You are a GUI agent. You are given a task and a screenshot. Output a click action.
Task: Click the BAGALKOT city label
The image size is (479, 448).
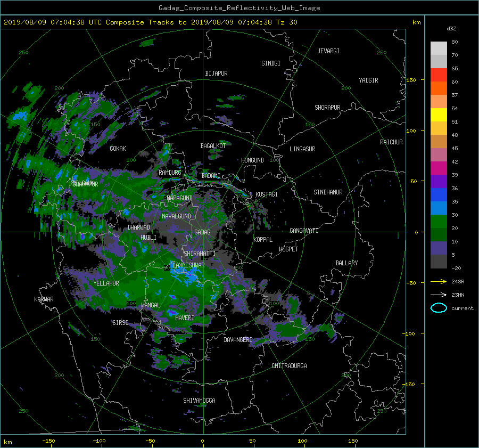click(213, 146)
